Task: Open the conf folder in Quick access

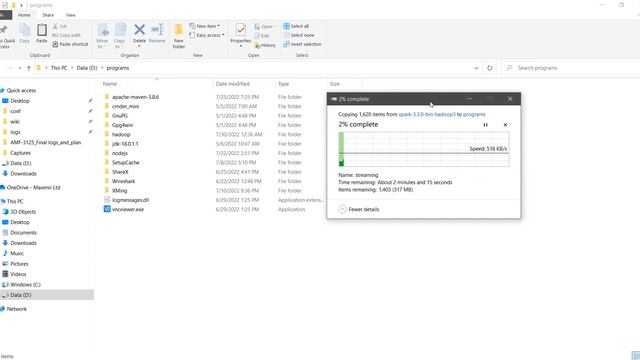Action: (x=16, y=111)
